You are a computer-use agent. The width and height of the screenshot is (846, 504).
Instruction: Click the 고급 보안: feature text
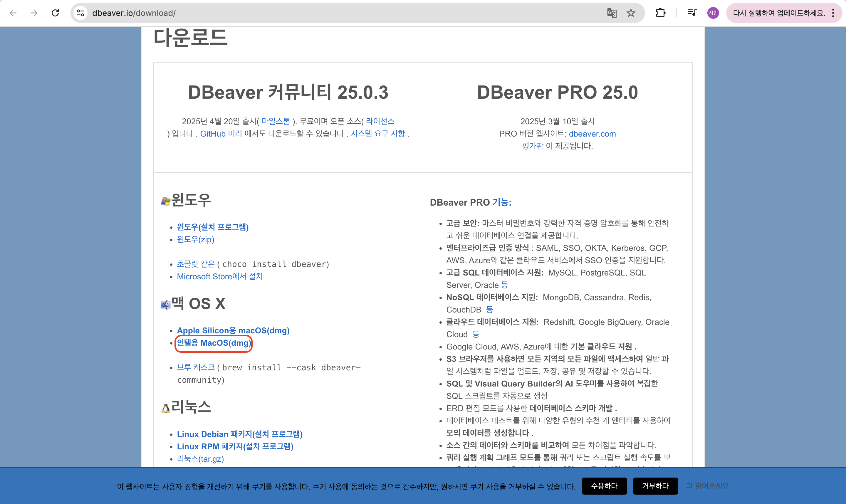(463, 223)
